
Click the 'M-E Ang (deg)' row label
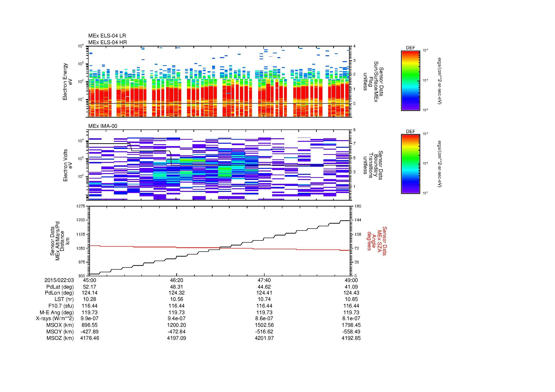[57, 313]
